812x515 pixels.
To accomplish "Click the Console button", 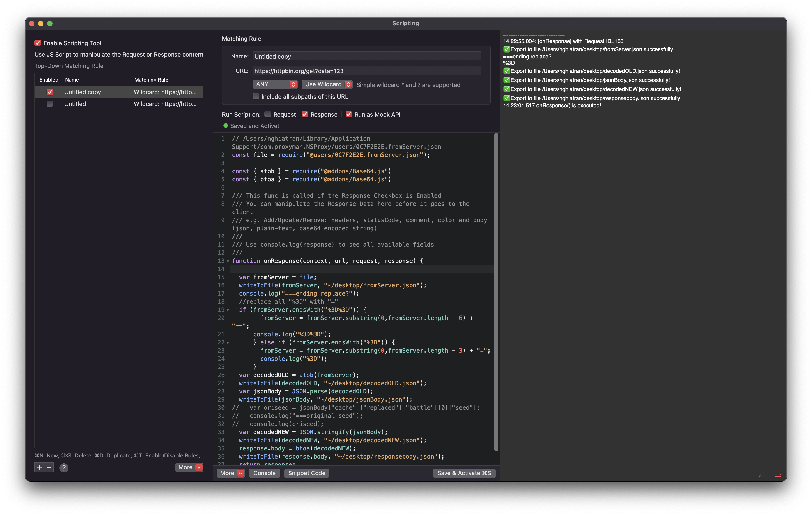I will tap(264, 473).
